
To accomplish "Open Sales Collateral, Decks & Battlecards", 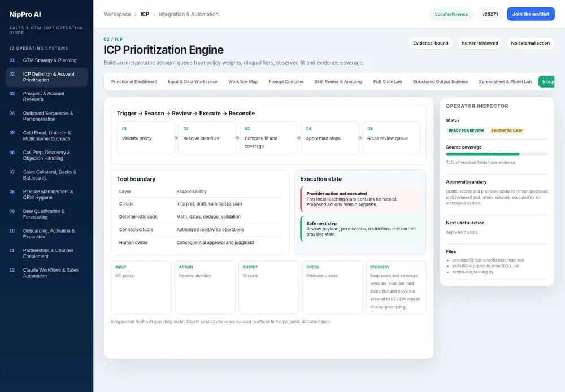I will point(46,175).
